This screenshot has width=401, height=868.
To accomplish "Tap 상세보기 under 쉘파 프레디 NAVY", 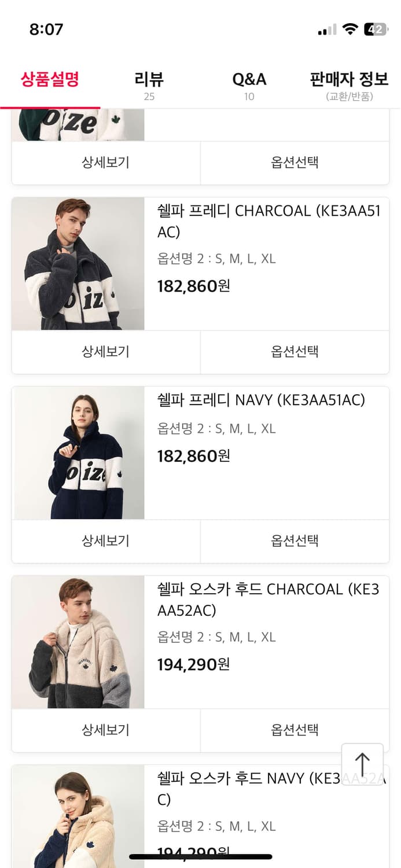I will click(x=106, y=541).
